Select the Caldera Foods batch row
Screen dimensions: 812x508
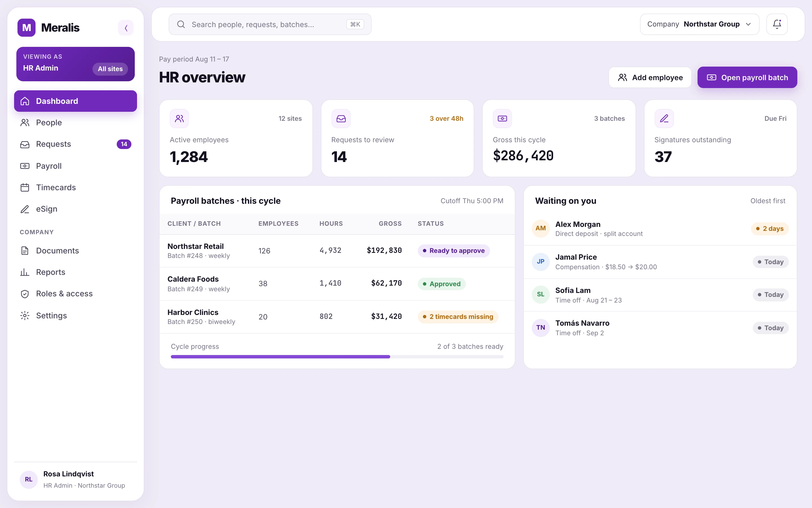click(337, 284)
